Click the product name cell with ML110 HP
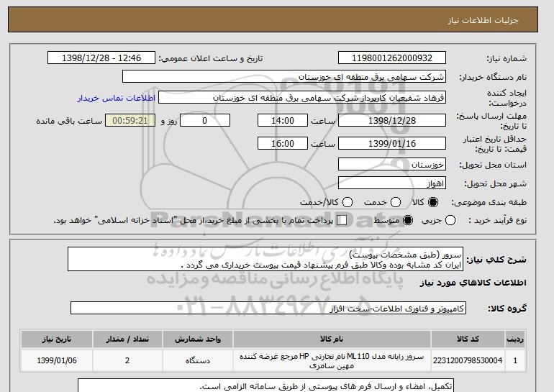Viewport: 554px width, 392px height. pos(332,360)
